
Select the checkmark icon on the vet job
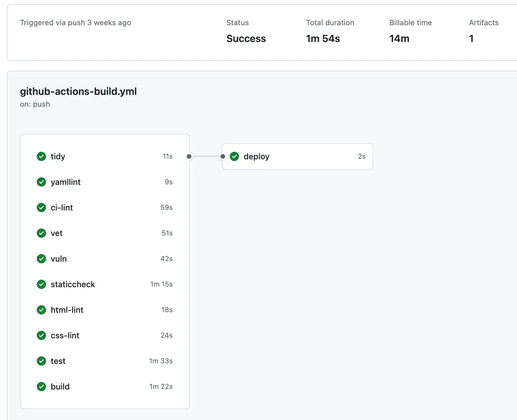pyautogui.click(x=41, y=233)
